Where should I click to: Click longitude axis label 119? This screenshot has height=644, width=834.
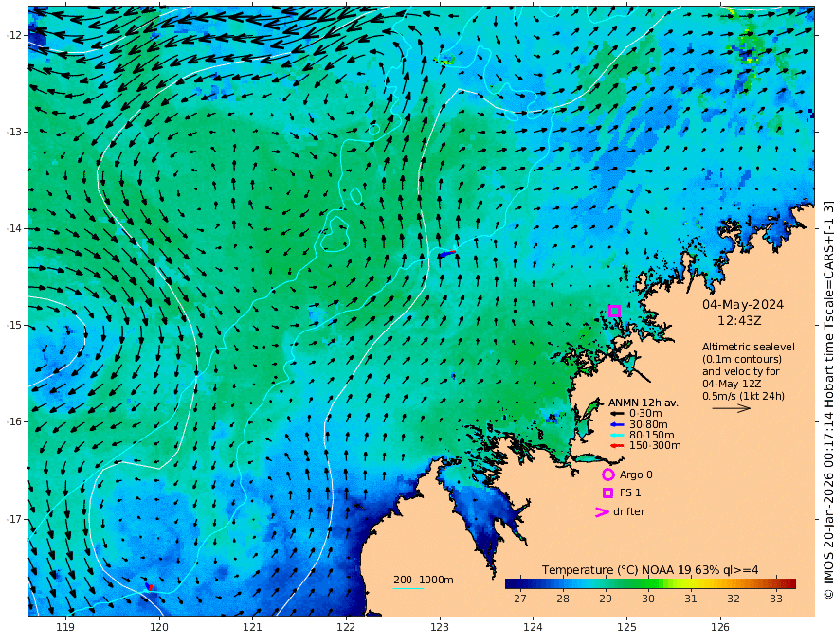coord(65,628)
